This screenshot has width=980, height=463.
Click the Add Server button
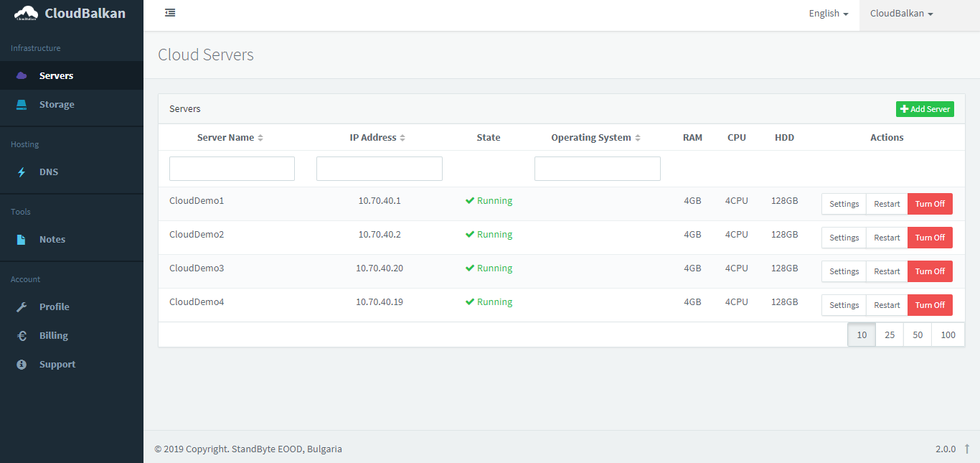[x=925, y=109]
